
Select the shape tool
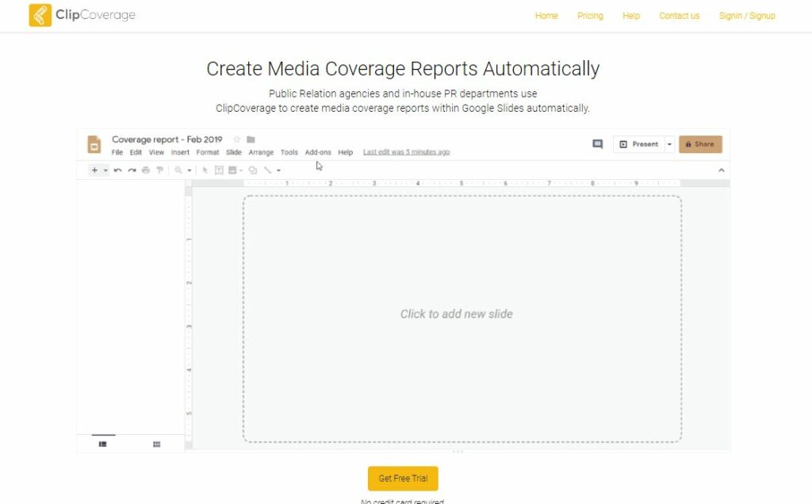click(253, 170)
